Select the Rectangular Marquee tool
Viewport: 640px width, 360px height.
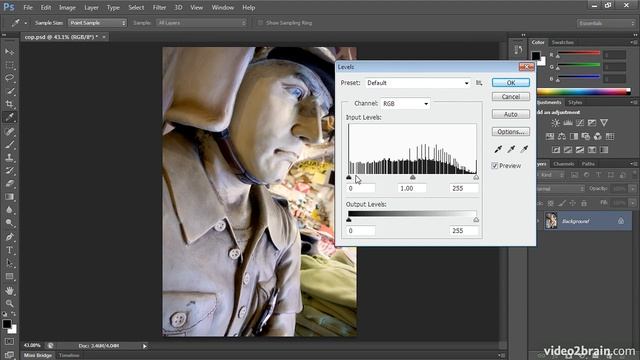click(x=9, y=65)
